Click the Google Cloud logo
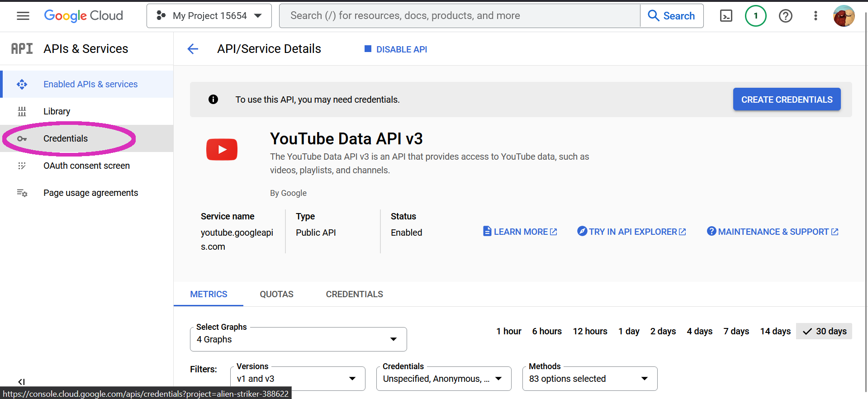 point(83,16)
